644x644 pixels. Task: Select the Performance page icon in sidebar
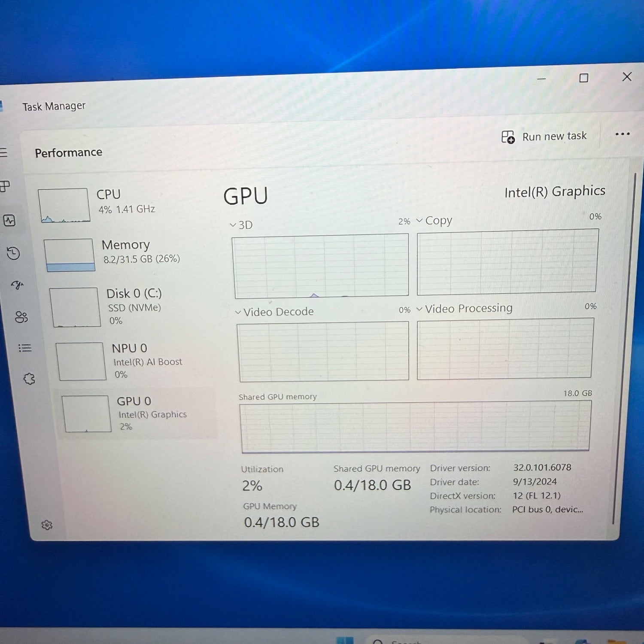(x=9, y=221)
